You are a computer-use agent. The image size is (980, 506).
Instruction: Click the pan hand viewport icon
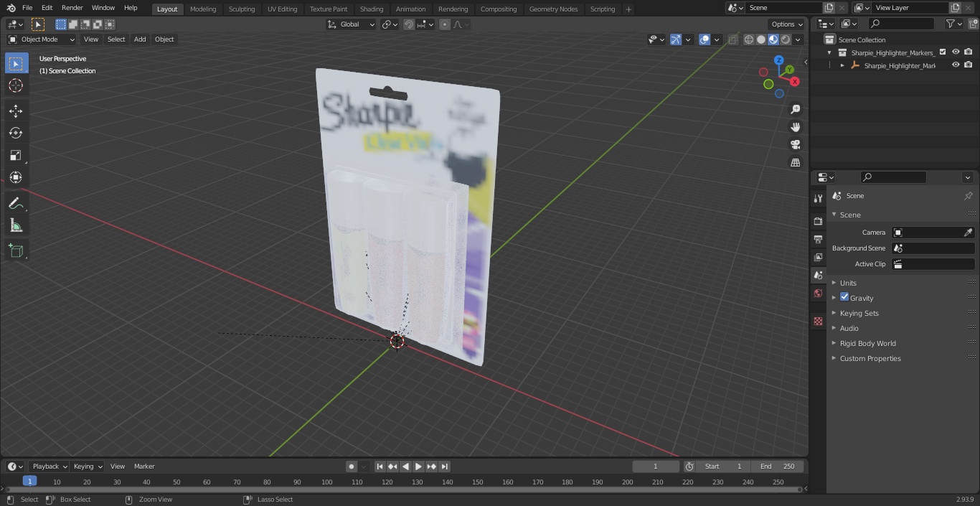(x=796, y=127)
